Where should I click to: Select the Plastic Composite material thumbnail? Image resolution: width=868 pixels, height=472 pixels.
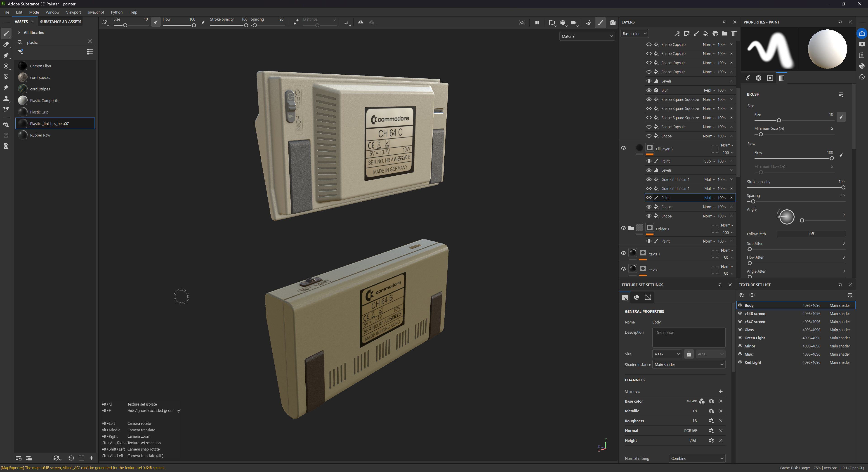(23, 100)
